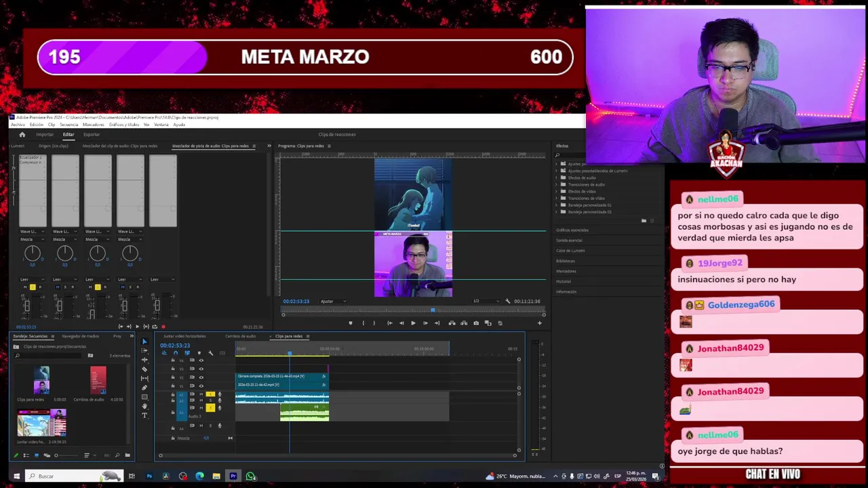Viewport: 868px width, 488px height.
Task: Toggle linked selection in timeline header
Action: pos(187,353)
